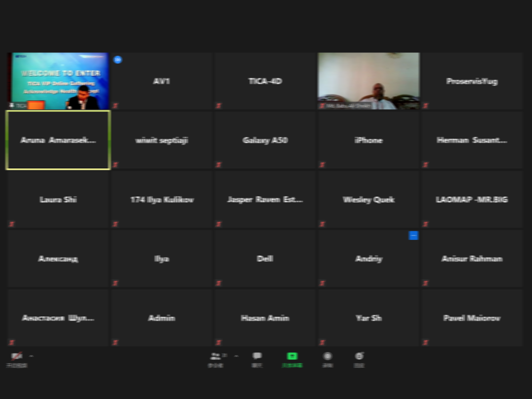Select the highlighted Aruna Amarasek... participant tile
The height and width of the screenshot is (399, 532).
pos(58,140)
